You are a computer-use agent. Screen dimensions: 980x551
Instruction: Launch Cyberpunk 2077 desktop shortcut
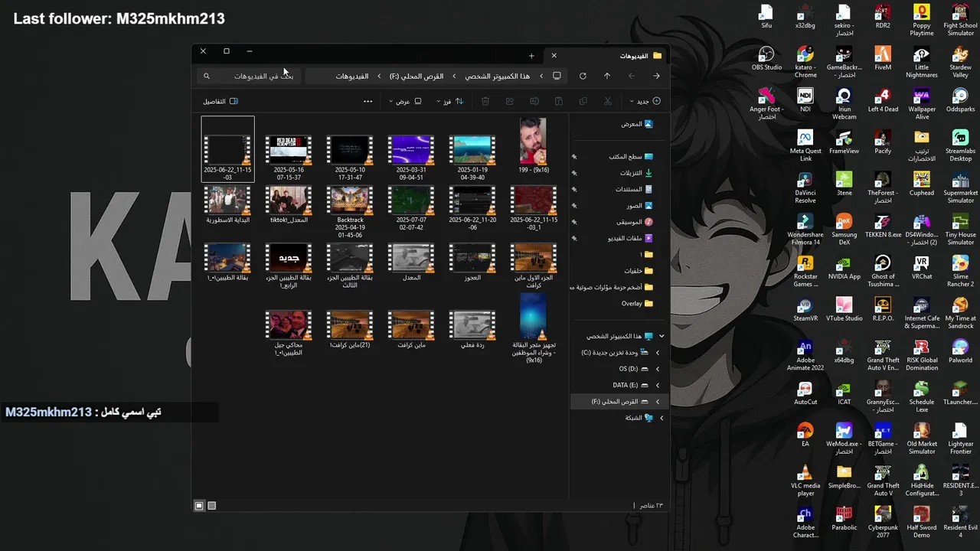[x=883, y=522]
